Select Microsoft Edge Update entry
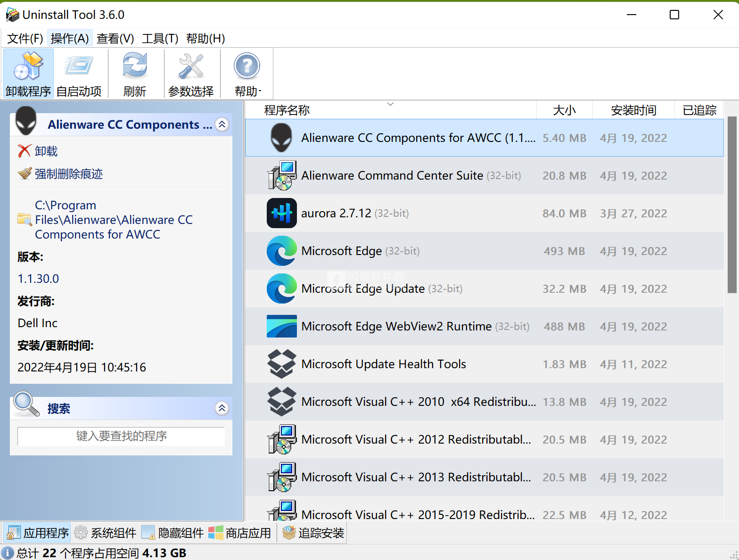Viewport: 739px width, 560px height. click(484, 288)
